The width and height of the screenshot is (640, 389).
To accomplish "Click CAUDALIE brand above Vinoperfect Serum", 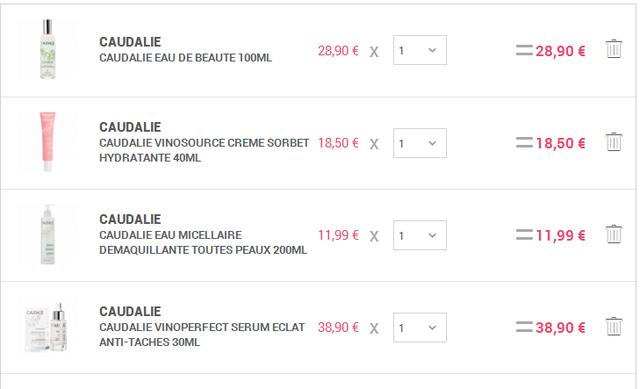I will point(130,311).
